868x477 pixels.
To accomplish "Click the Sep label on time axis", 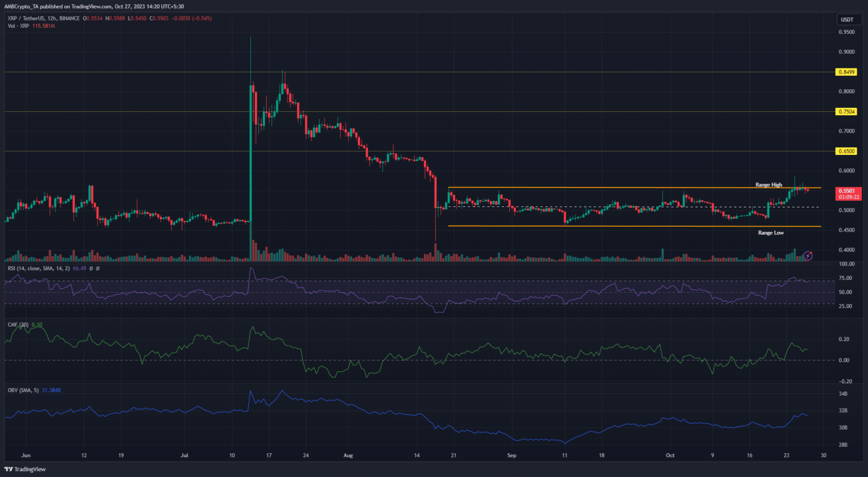I will pos(511,456).
